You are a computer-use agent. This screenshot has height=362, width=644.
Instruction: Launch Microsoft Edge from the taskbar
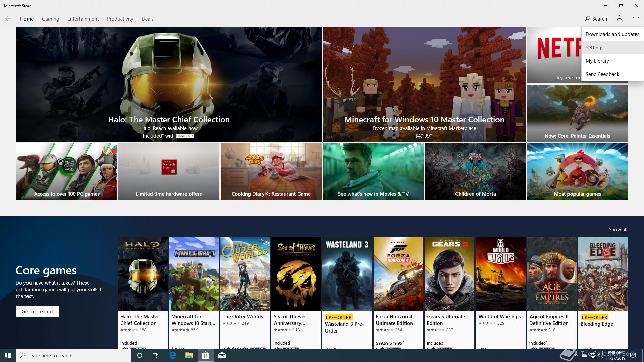pos(173,355)
